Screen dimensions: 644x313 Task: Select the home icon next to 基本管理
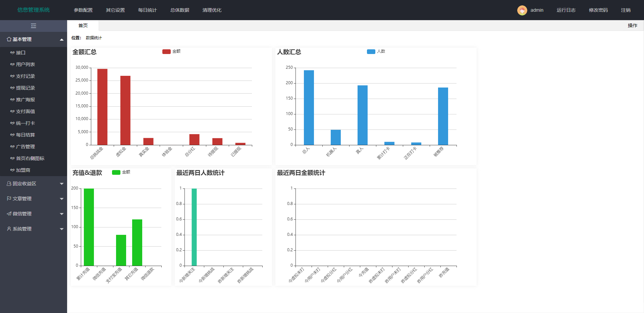(9, 39)
